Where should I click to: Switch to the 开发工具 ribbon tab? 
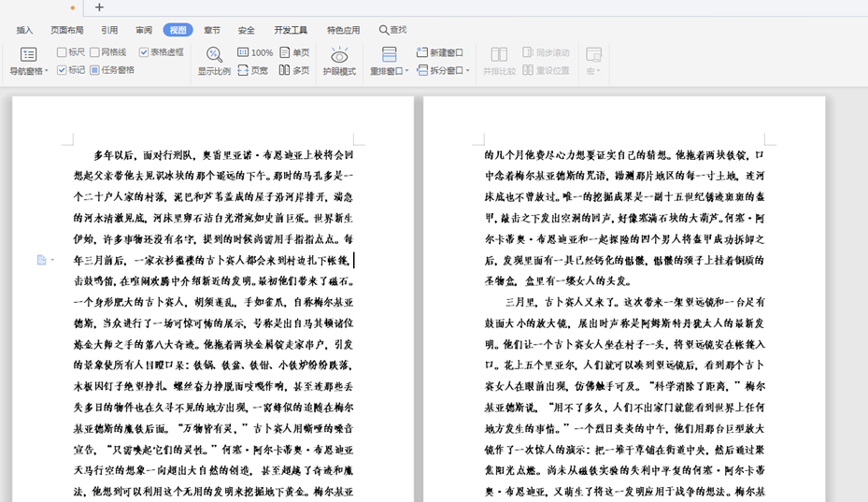pos(291,30)
